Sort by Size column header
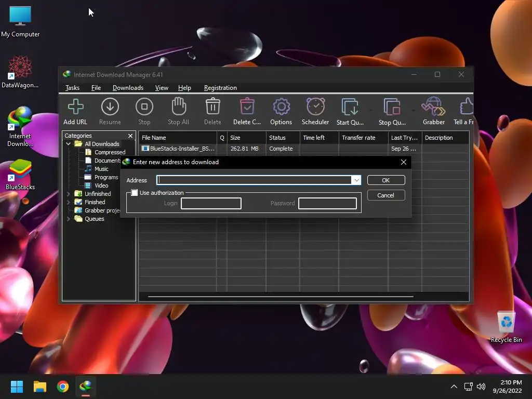 247,138
